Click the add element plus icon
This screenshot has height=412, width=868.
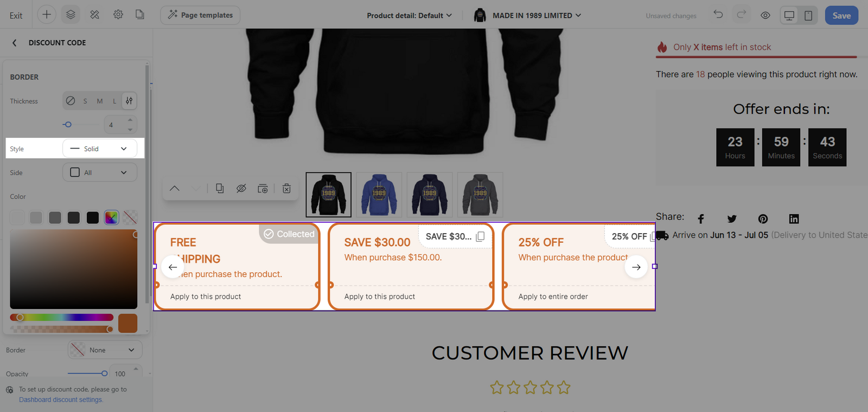tap(47, 15)
